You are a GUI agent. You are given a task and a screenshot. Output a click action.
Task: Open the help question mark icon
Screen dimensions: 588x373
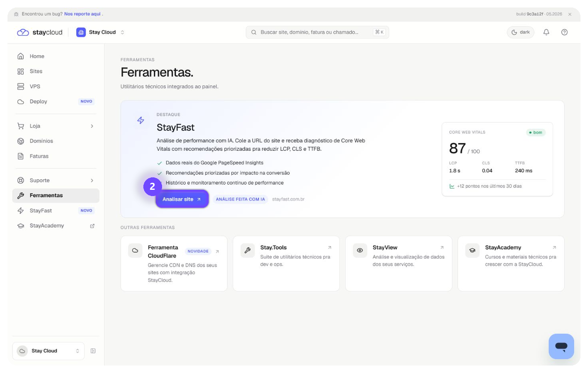click(564, 32)
